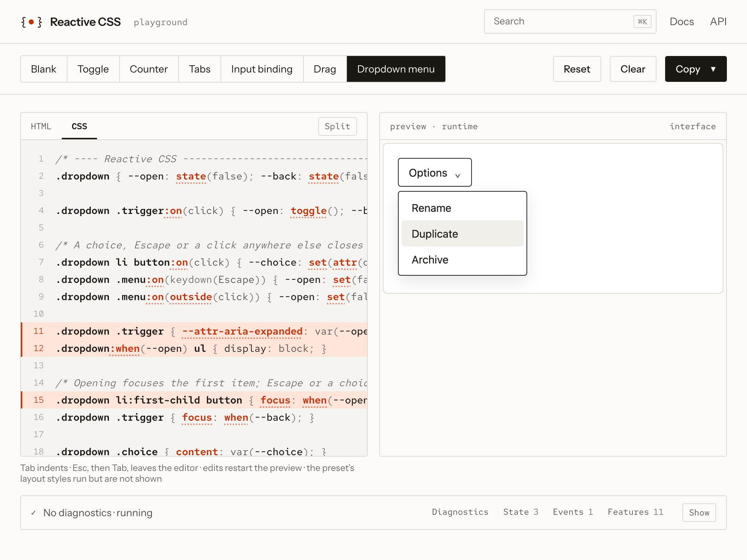Click the 'playground' label
747x560 pixels.
161,22
